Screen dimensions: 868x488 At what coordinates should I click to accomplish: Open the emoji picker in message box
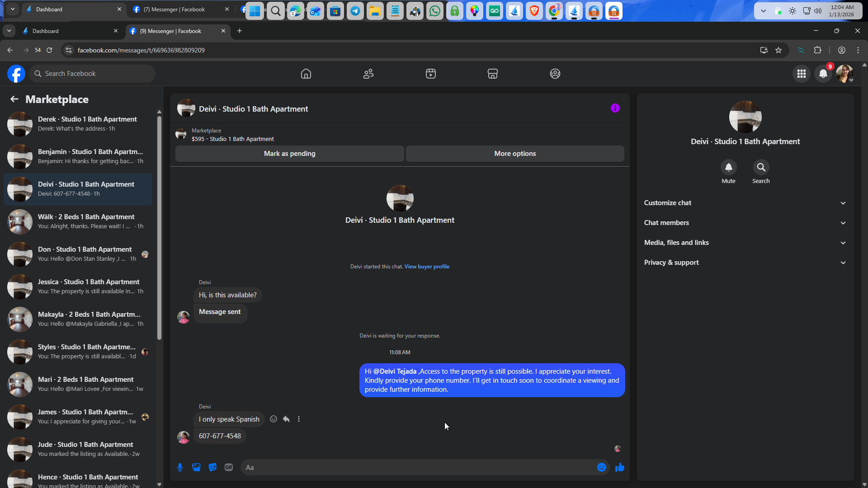pos(601,467)
